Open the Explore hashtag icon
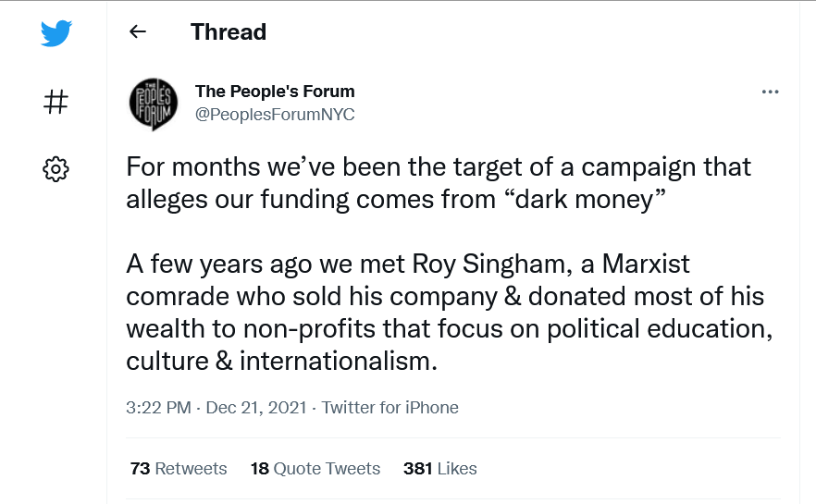The height and width of the screenshot is (504, 816). point(56,102)
